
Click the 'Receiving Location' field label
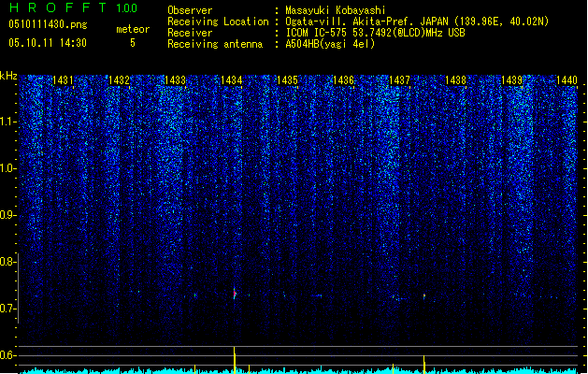point(218,22)
